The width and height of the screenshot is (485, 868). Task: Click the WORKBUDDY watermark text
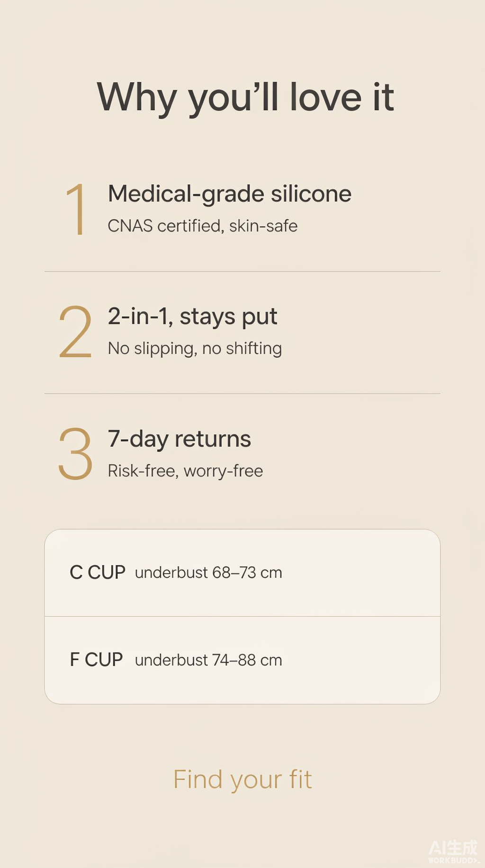(454, 860)
